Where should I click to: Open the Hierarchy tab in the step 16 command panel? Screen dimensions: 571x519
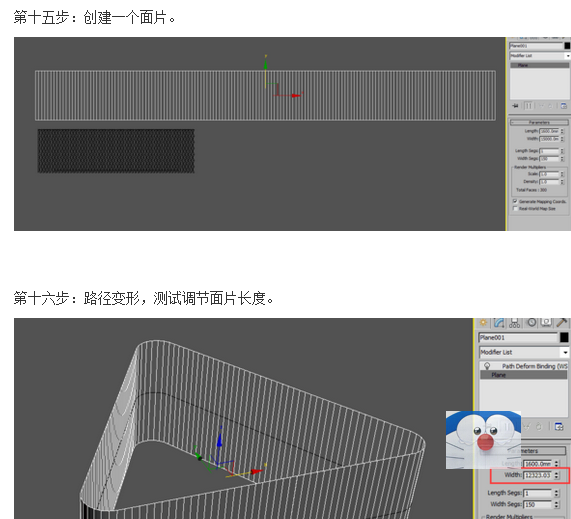tap(514, 323)
